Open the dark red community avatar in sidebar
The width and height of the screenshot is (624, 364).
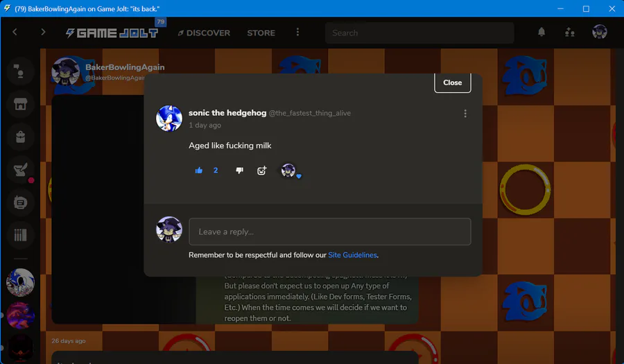[x=20, y=348]
